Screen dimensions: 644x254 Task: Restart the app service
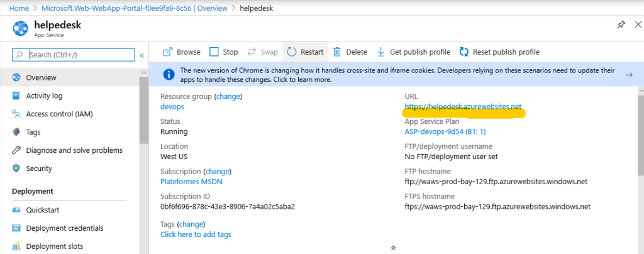pyautogui.click(x=305, y=52)
